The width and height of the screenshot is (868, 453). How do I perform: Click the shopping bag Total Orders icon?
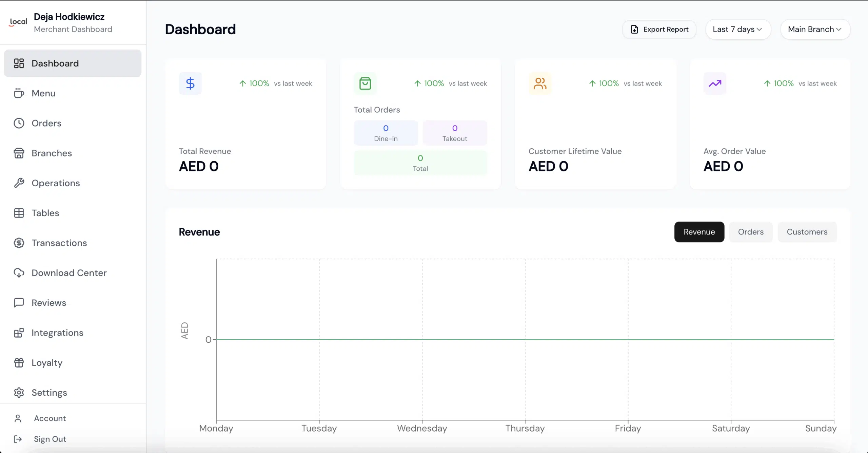[x=365, y=83]
